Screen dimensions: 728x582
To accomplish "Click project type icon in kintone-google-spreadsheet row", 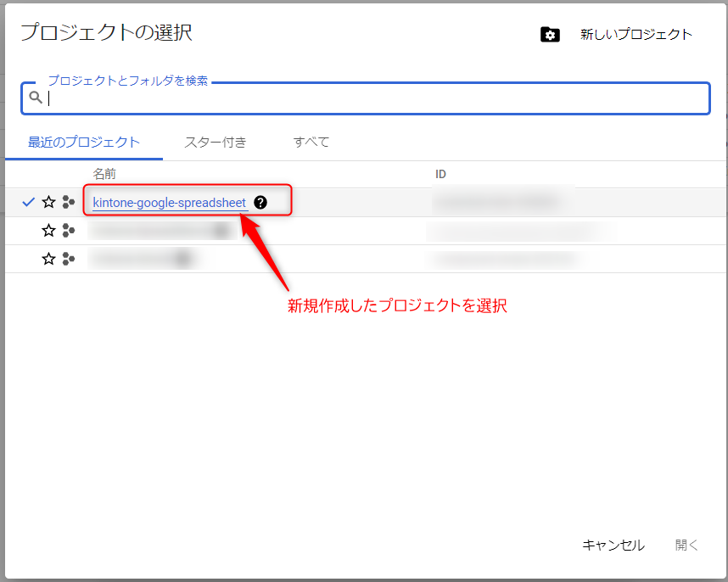I will click(x=69, y=202).
